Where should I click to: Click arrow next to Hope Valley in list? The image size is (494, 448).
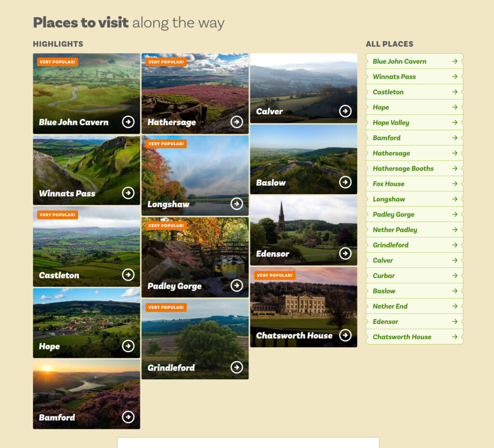pos(454,122)
